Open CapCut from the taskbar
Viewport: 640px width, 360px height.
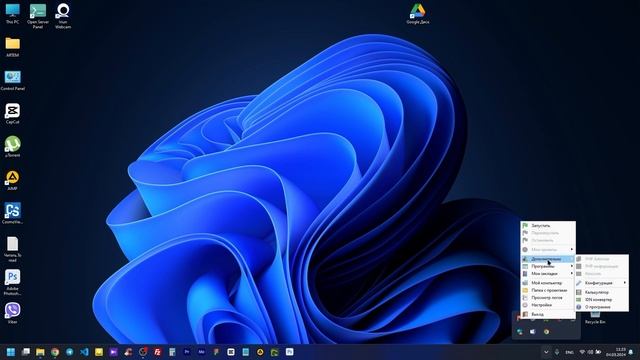pos(231,352)
